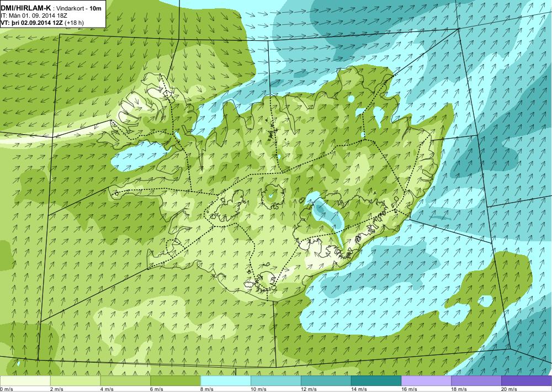Choose the 10–12 m/s turquoise legend swatch
552x392 pixels.
(276, 381)
